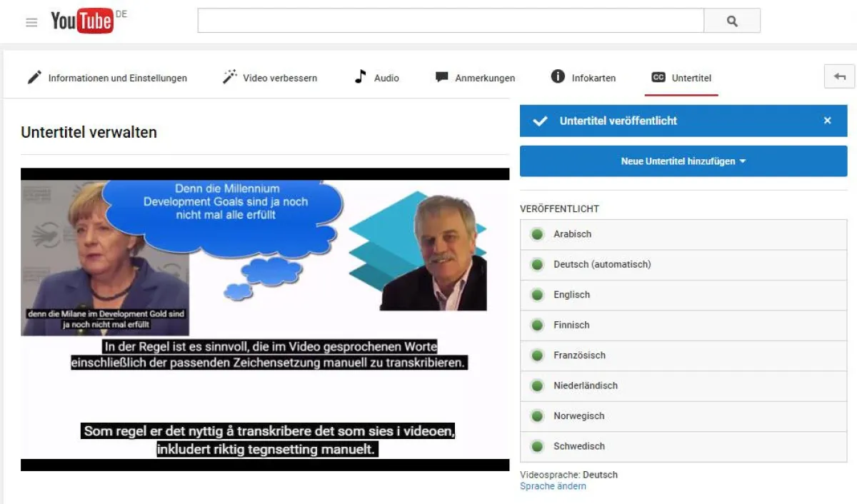The width and height of the screenshot is (857, 504).
Task: Click the Infokarten info icon
Action: pyautogui.click(x=558, y=77)
